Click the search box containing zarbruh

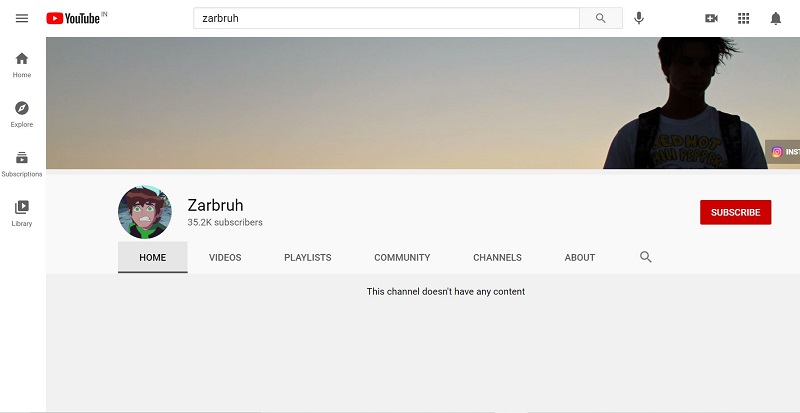tap(386, 18)
